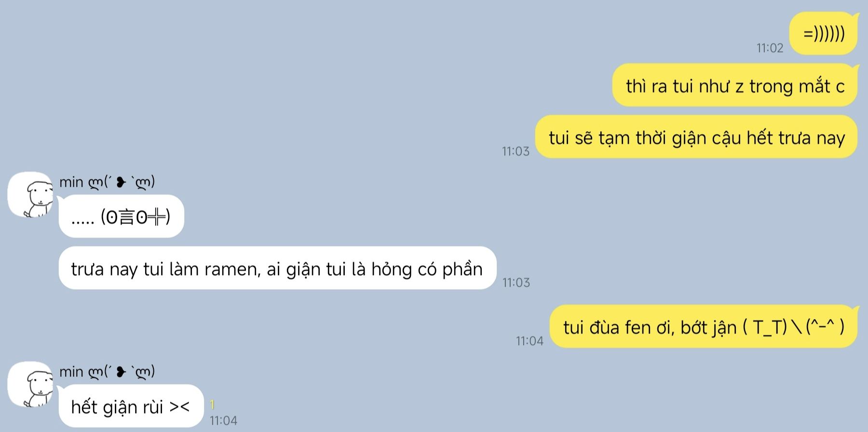Click the 11:04 timestamp beside 'tui đùa fen' message
868x432 pixels.
tap(529, 341)
